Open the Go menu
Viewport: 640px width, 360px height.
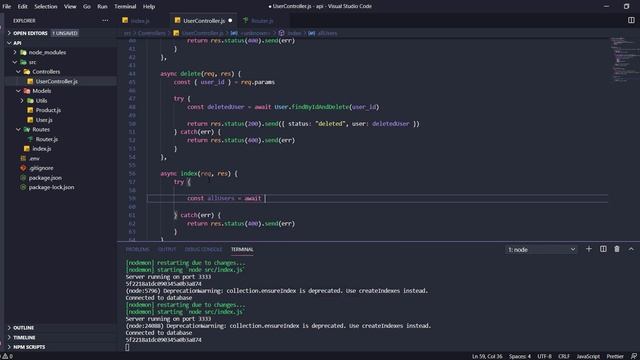[x=87, y=7]
